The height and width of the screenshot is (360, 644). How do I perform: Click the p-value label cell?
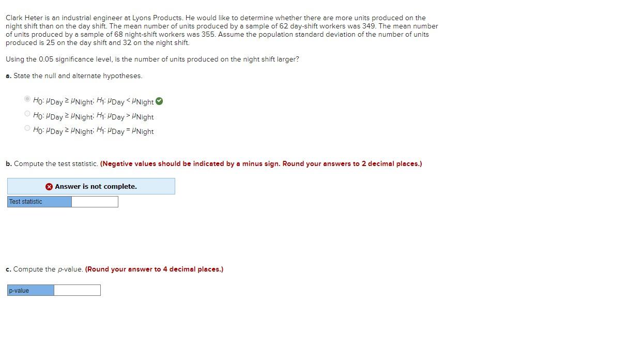point(30,291)
